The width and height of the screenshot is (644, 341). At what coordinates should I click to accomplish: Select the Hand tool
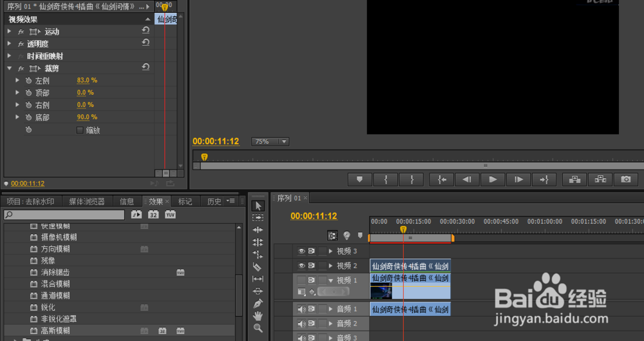pyautogui.click(x=258, y=316)
